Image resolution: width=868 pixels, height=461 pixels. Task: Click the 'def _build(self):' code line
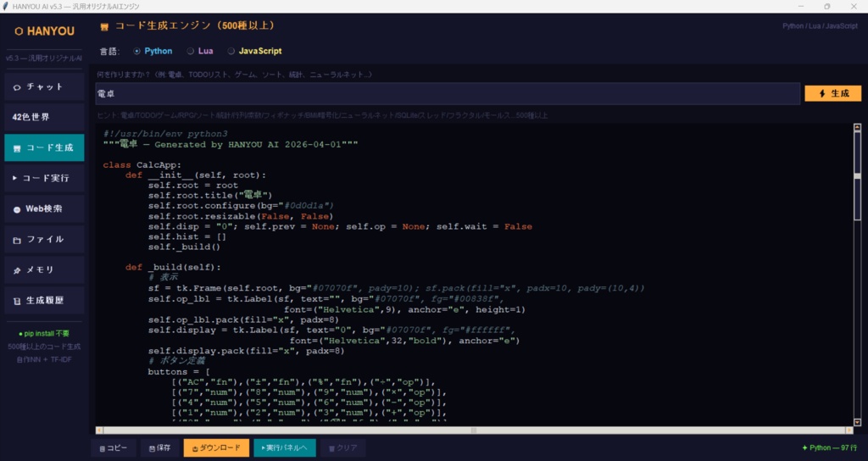173,267
